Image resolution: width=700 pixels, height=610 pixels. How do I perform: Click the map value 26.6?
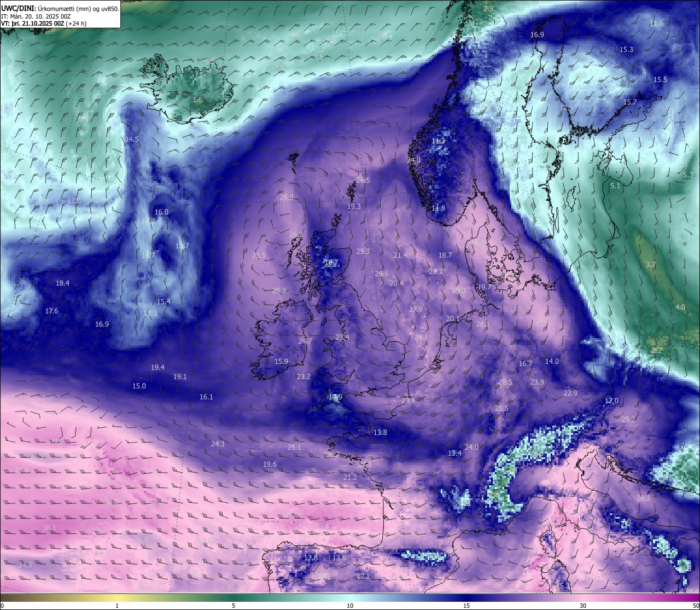coord(382,274)
